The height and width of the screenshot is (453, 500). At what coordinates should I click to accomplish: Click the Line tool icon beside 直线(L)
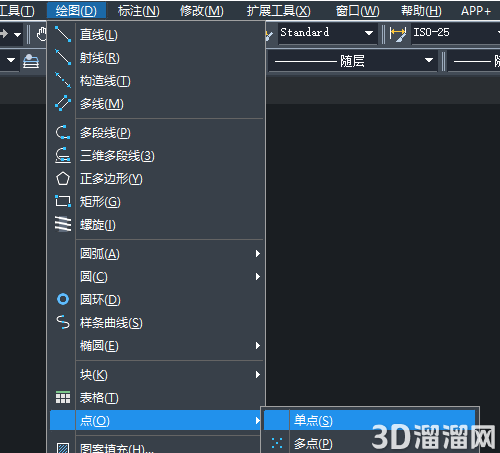click(63, 34)
